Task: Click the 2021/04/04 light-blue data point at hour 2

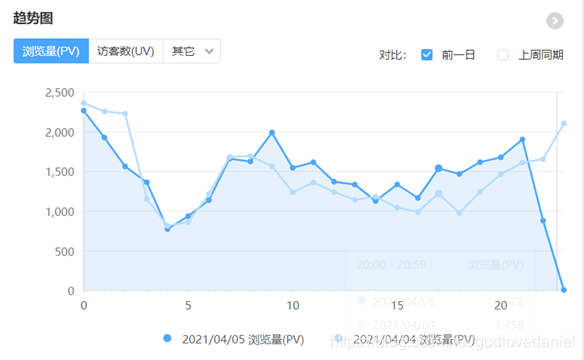Action: tap(125, 114)
